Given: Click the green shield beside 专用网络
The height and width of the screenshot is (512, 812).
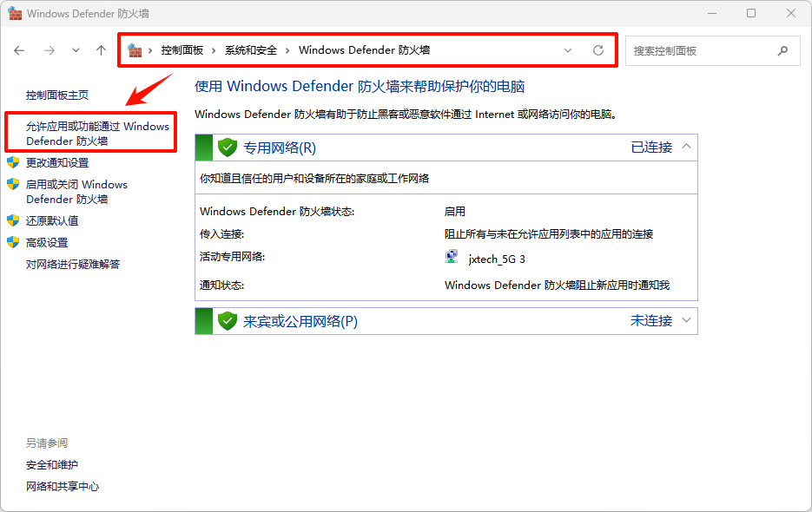Looking at the screenshot, I should 227,147.
